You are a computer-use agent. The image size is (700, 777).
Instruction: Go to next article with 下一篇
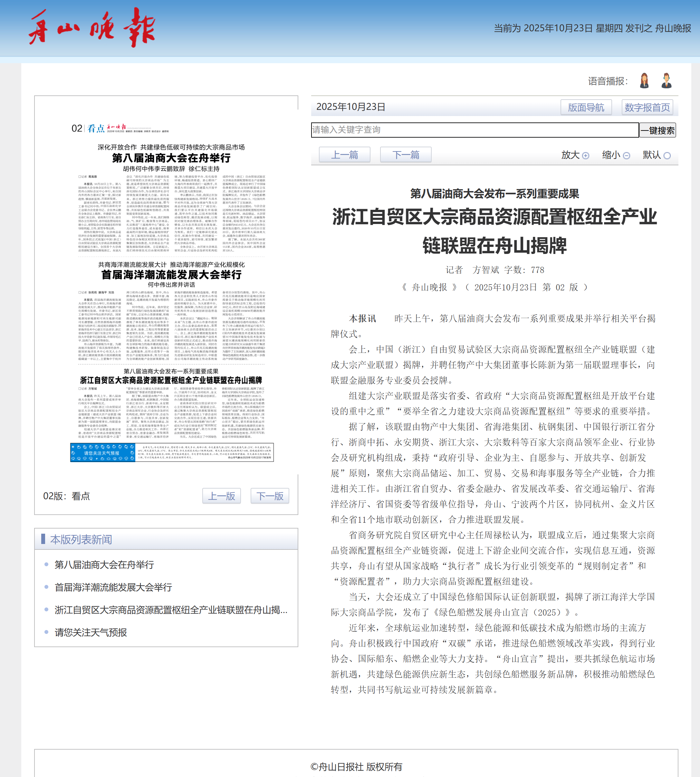[405, 155]
